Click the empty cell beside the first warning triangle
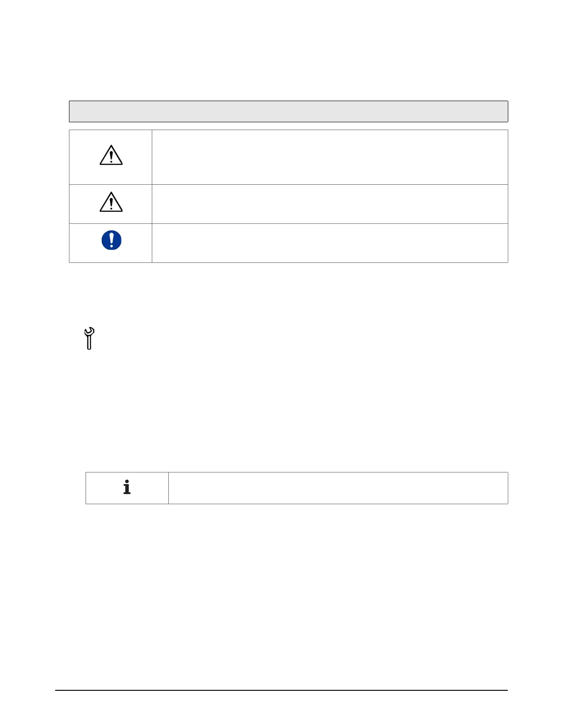Screen dimensions: 563x728 [330, 157]
